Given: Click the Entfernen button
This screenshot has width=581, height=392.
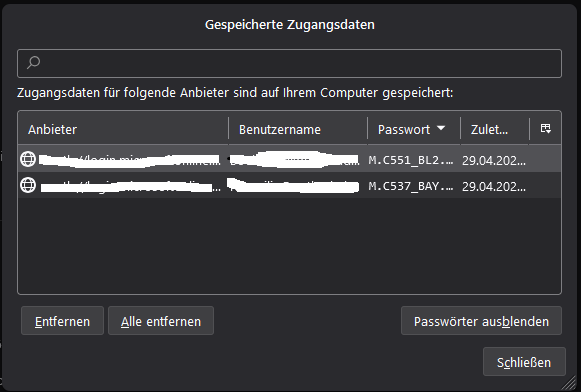Looking at the screenshot, I should point(62,321).
